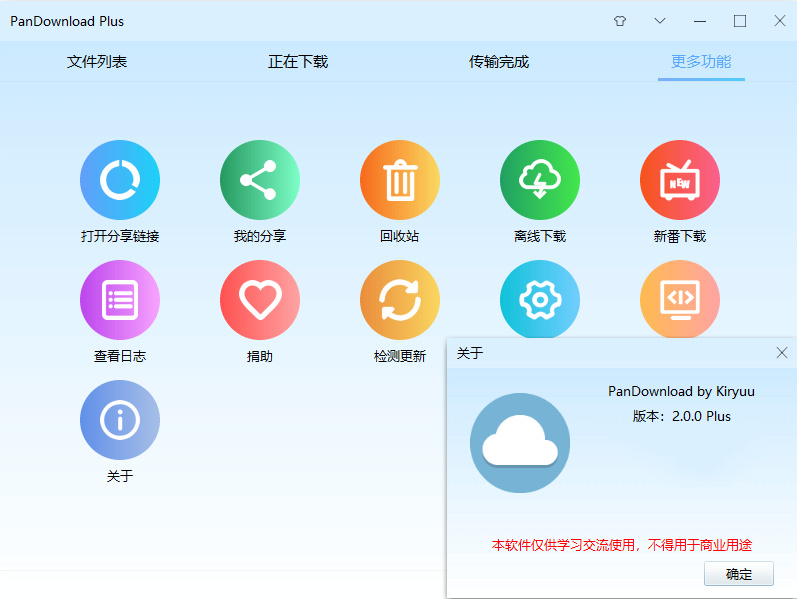
Task: Click the 确定 button in 关于 dialog
Action: [739, 574]
